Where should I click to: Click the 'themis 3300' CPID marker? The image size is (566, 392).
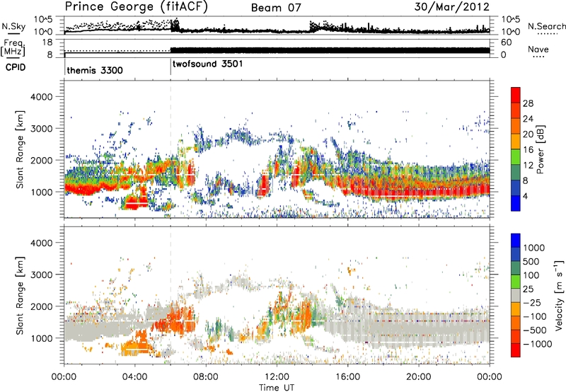95,70
